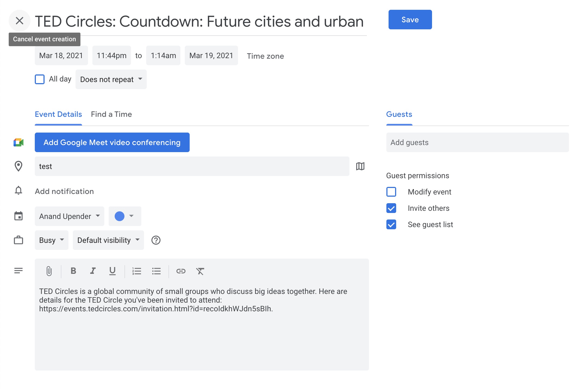Click the Add guests input field

[x=478, y=142]
